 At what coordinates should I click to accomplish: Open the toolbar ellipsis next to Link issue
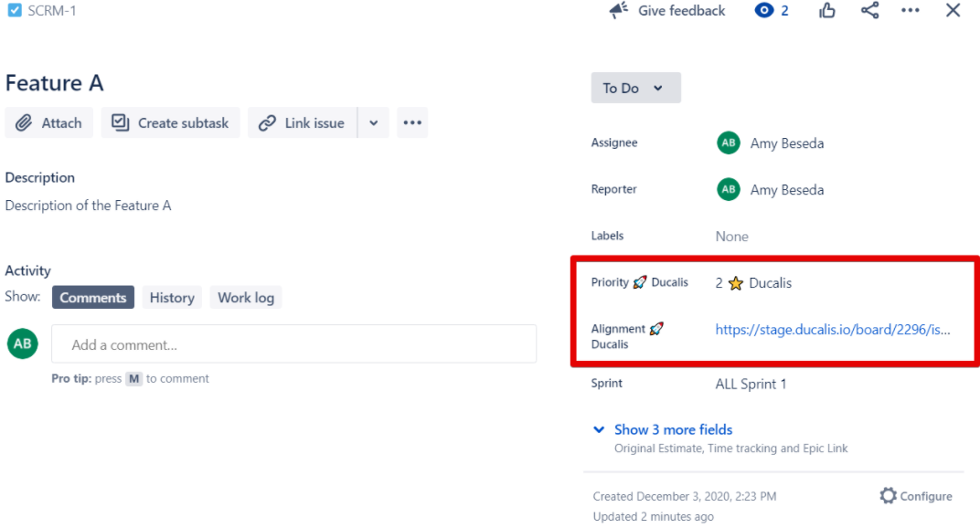point(412,123)
